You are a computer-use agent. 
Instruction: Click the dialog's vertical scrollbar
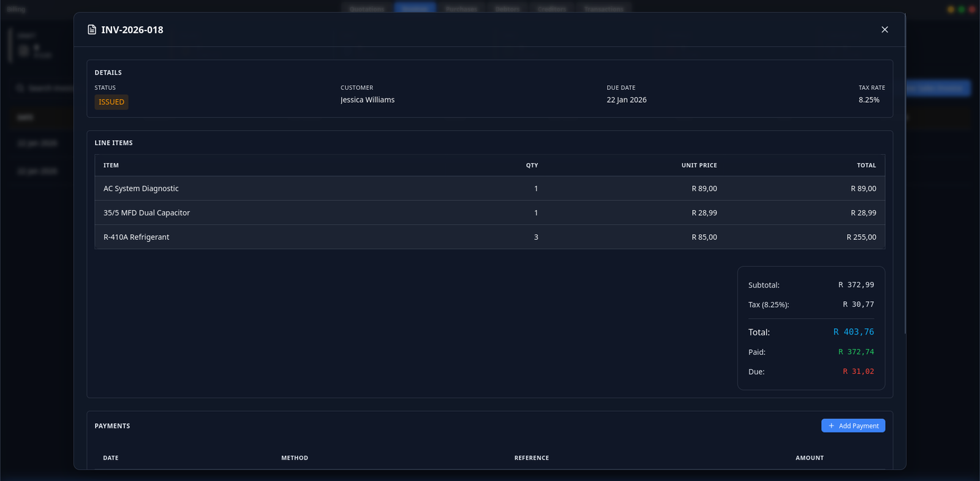pos(905,174)
